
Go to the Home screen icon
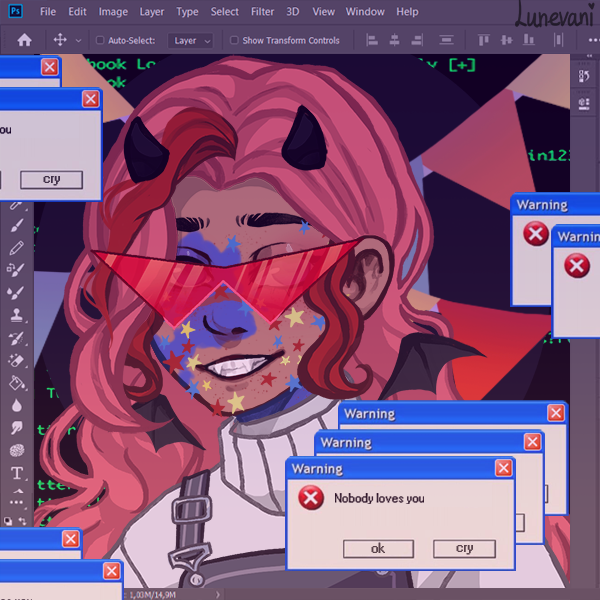[x=24, y=40]
